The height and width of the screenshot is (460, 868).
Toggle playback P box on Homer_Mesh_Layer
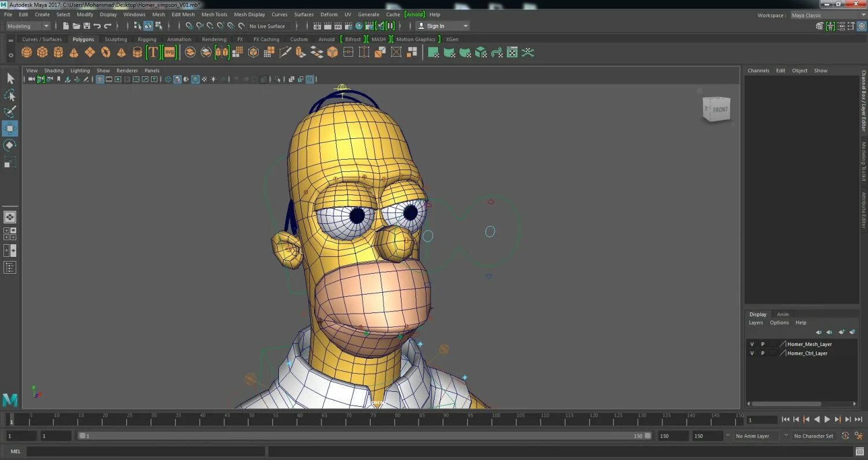tap(762, 344)
